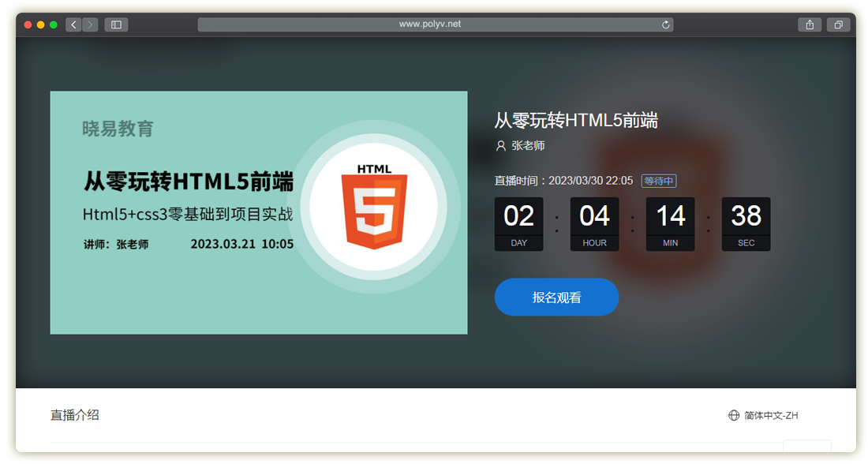Click the teacher person icon beside 张老师

pos(500,146)
